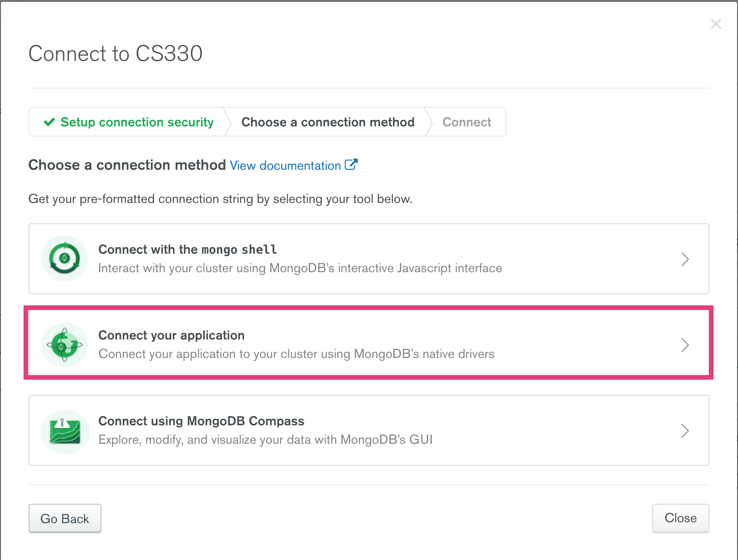
Task: Dismiss the dialog with the top-right X icon
Action: click(716, 24)
